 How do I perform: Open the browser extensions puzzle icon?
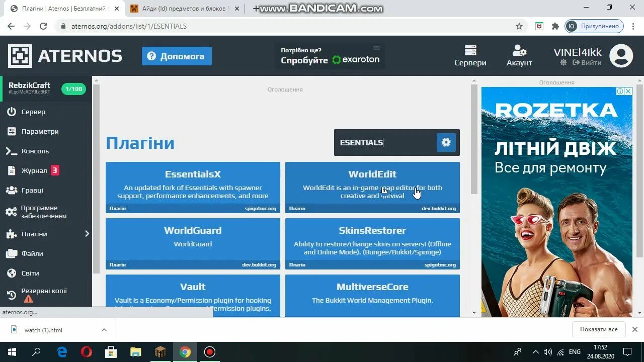coord(555,26)
